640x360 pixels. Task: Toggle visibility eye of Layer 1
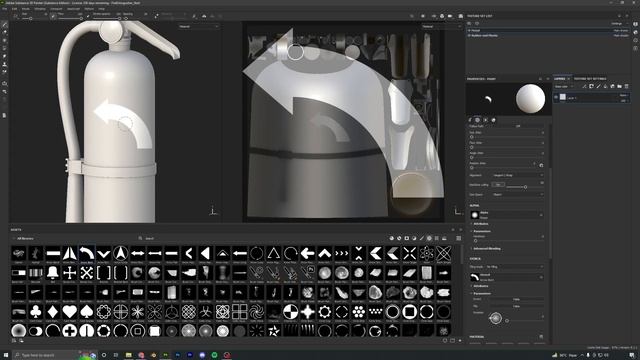pos(556,97)
